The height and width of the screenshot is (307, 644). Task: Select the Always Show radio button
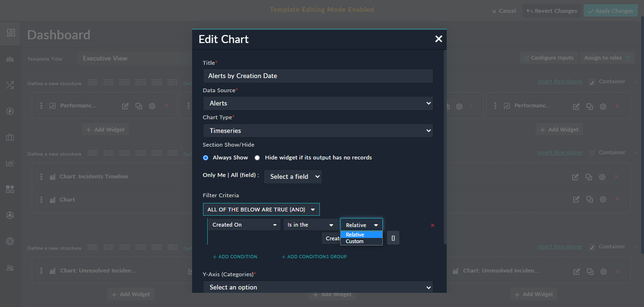[205, 158]
